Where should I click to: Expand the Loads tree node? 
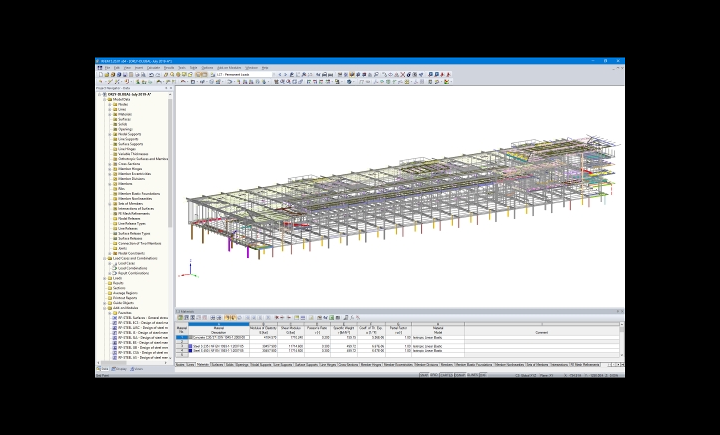[x=105, y=278]
